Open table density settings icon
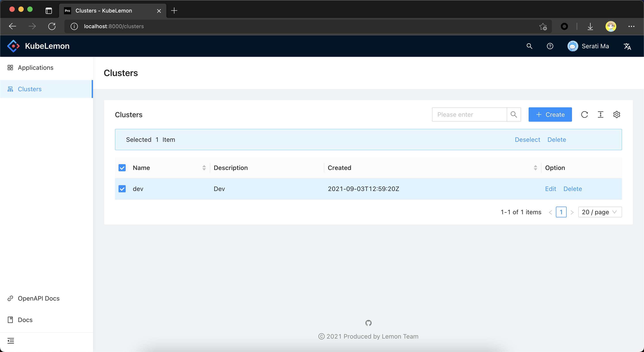 tap(600, 115)
